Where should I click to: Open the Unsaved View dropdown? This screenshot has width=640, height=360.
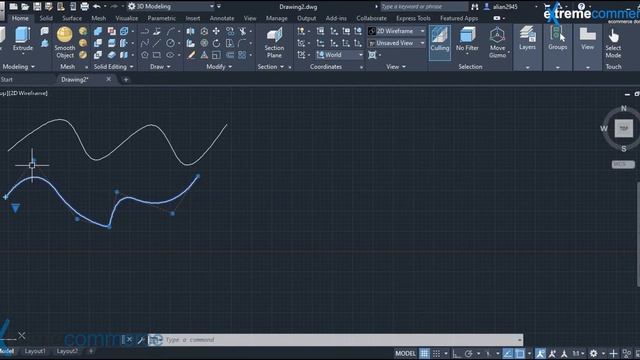pos(397,43)
